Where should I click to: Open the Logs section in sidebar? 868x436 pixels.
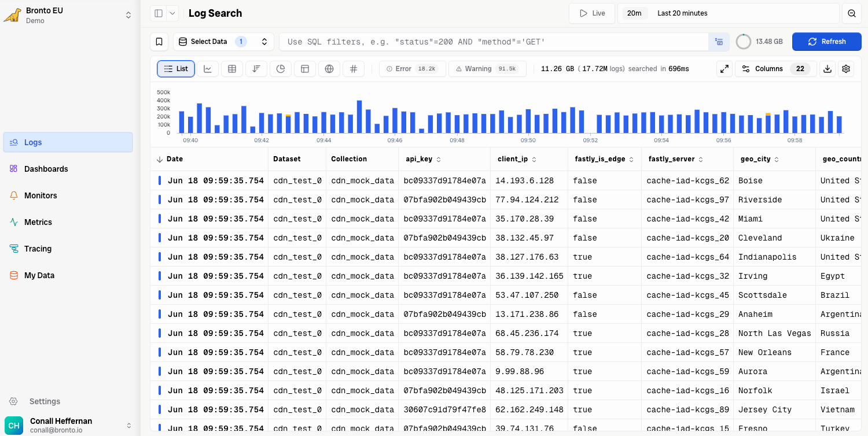point(68,142)
